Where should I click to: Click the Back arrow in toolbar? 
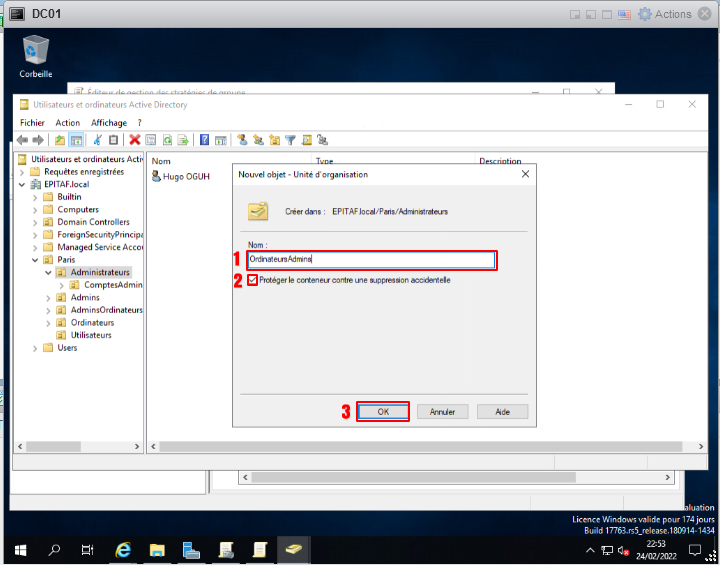(x=23, y=140)
